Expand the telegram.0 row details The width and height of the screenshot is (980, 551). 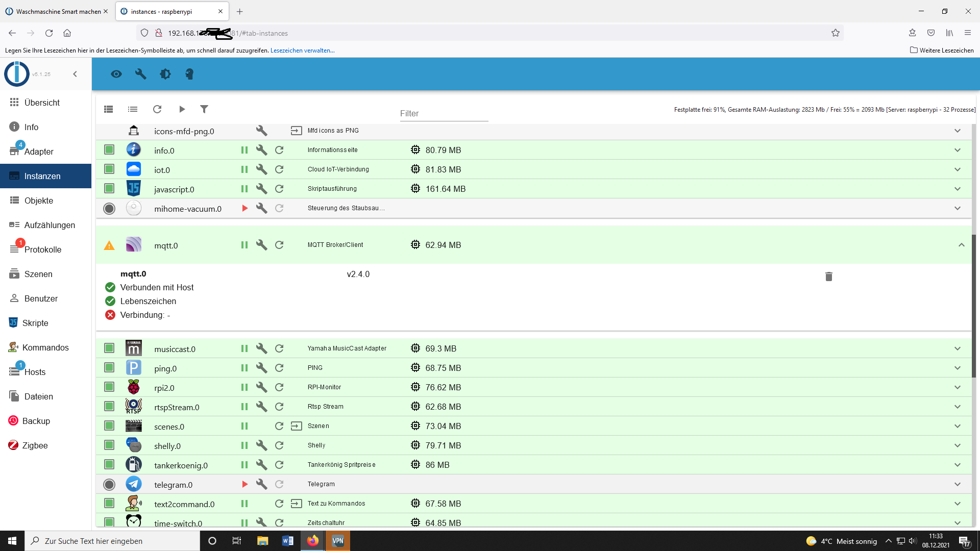(x=958, y=484)
